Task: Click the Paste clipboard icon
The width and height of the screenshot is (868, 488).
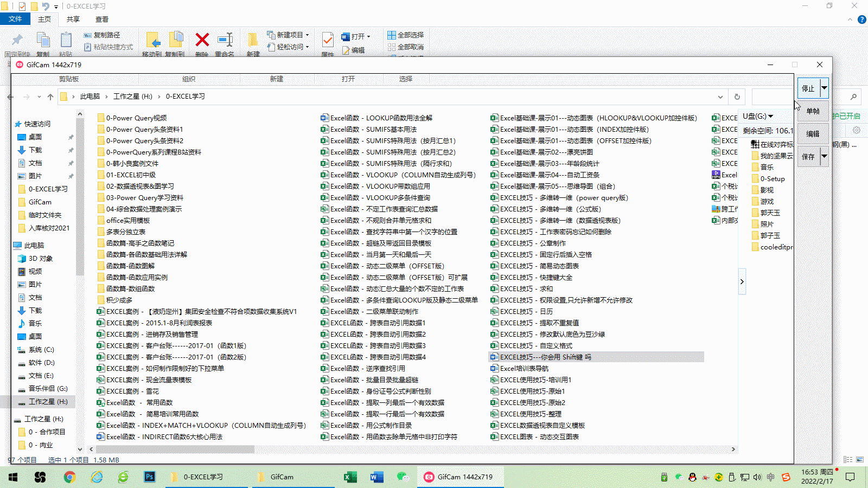Action: pyautogui.click(x=66, y=40)
